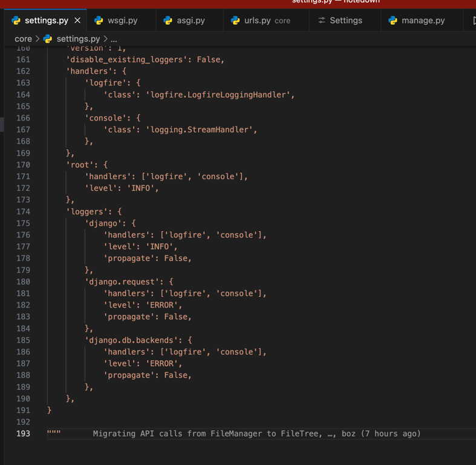
Task: Switch to the wsgi.py tab
Action: click(122, 21)
